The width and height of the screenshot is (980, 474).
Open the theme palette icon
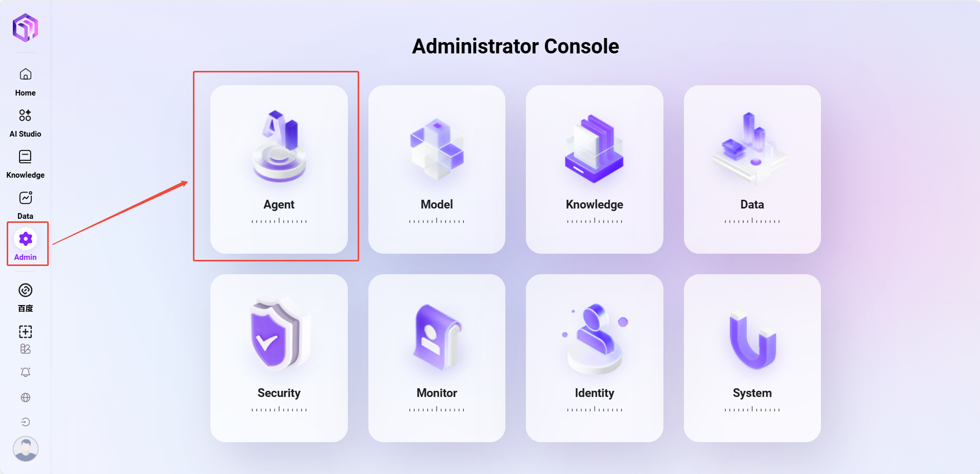pyautogui.click(x=25, y=349)
